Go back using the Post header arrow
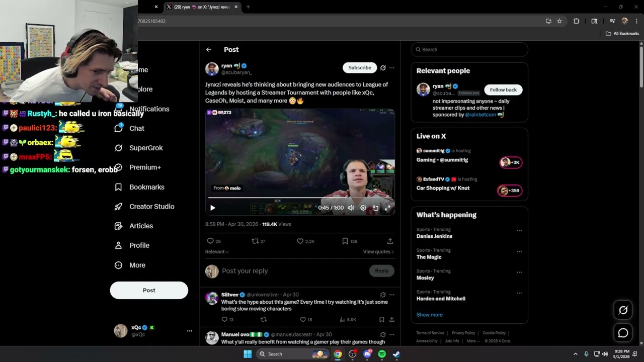 (209, 50)
